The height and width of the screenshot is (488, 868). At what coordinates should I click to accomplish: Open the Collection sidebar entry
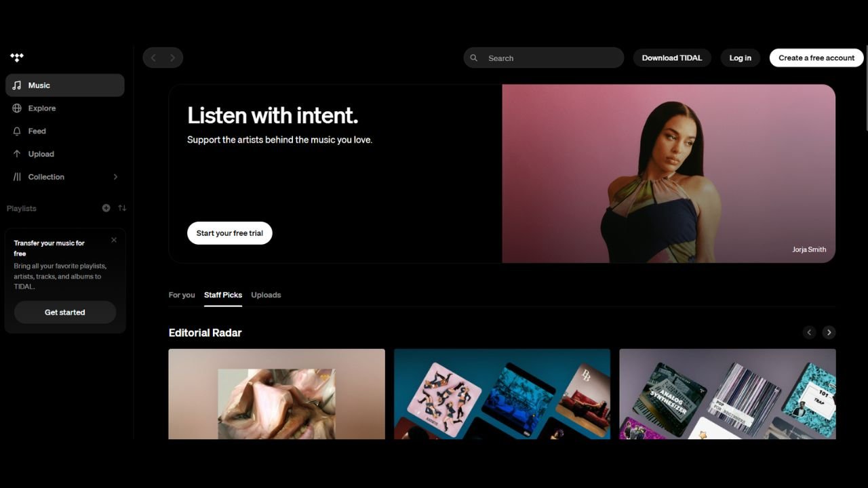pos(65,177)
